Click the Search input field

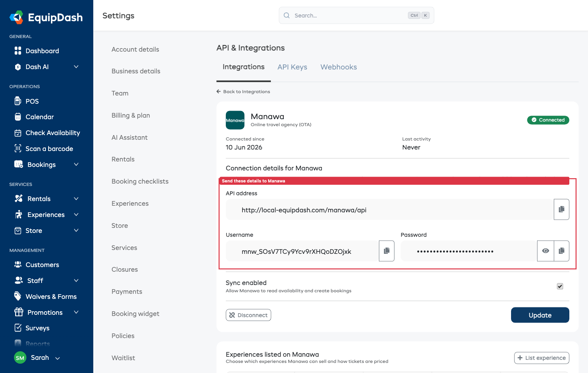pyautogui.click(x=356, y=16)
